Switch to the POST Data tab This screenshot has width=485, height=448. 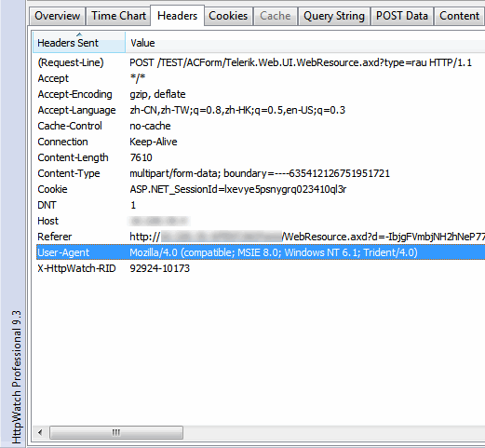(402, 16)
